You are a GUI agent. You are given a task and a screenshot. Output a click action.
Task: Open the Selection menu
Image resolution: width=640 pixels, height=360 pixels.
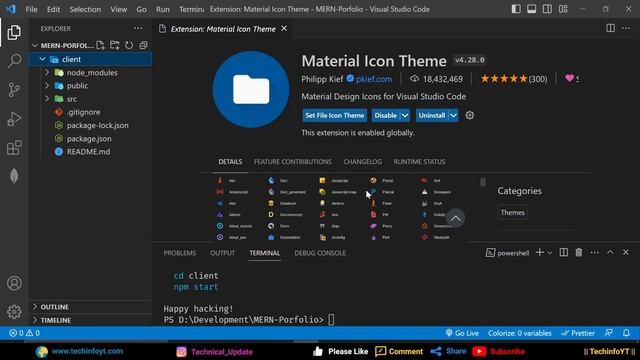coord(85,9)
